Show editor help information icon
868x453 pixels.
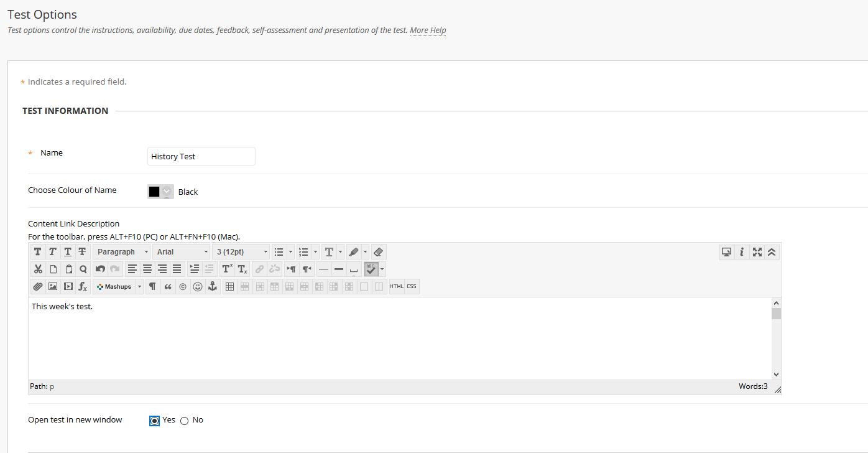742,252
